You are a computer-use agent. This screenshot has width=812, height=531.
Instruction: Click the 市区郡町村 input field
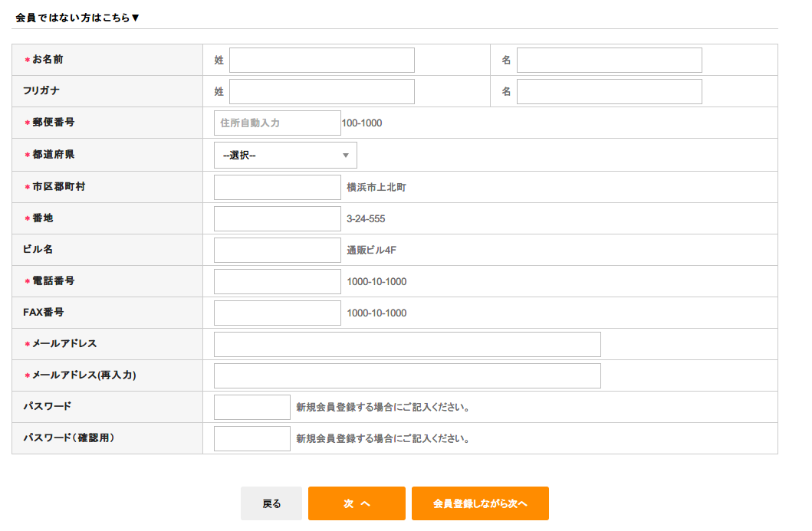click(277, 187)
